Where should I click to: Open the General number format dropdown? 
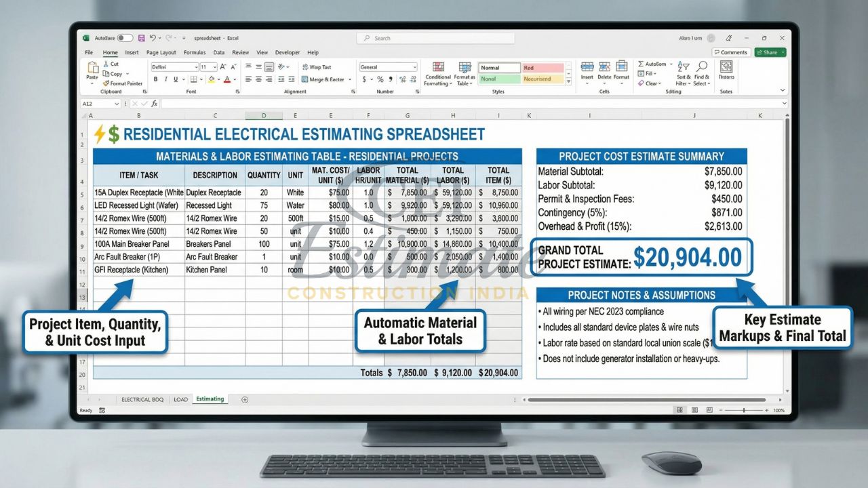tap(416, 67)
